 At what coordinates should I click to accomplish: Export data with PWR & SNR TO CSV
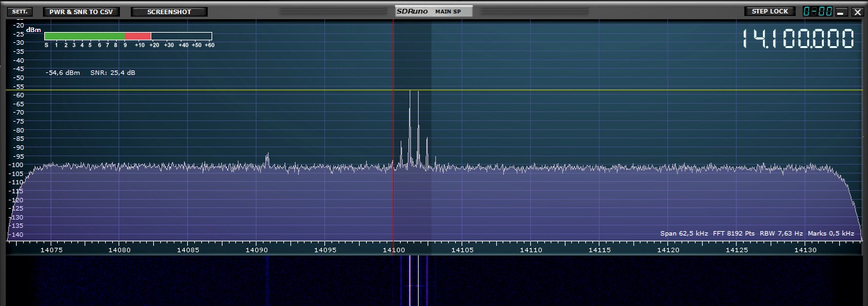coord(81,12)
